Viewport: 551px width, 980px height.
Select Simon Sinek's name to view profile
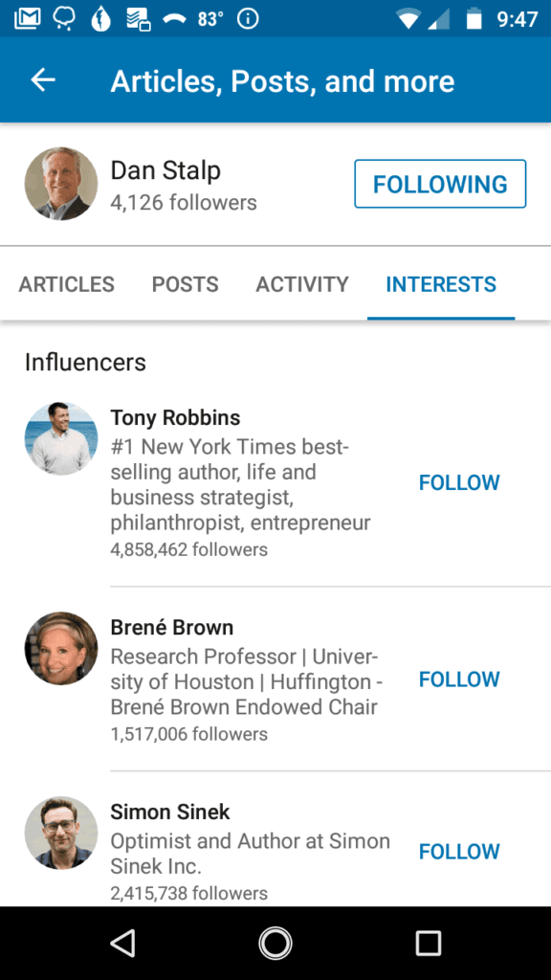pos(169,812)
